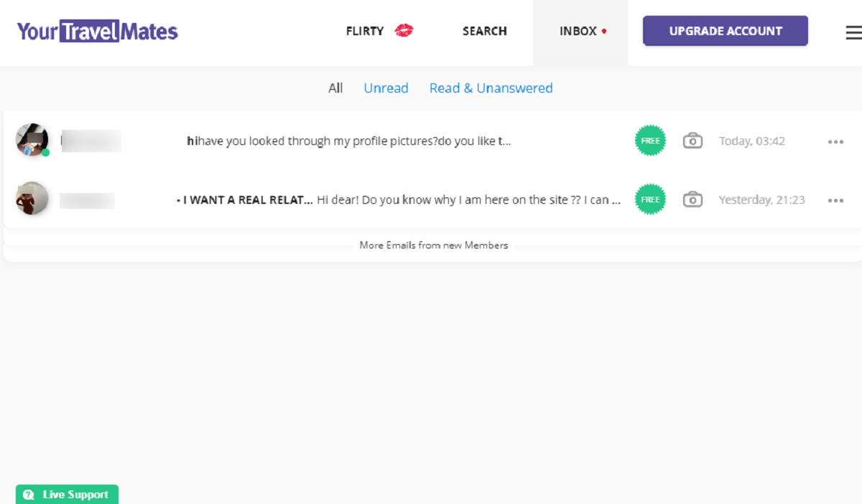
Task: Switch to the Unread filter
Action: [386, 88]
